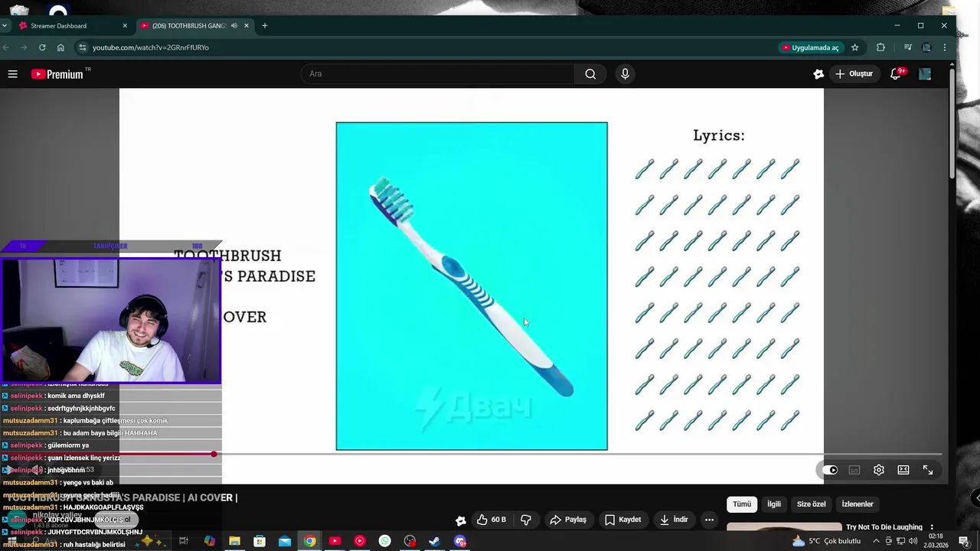Open File Explorer from taskbar
This screenshot has width=980, height=551.
234,541
